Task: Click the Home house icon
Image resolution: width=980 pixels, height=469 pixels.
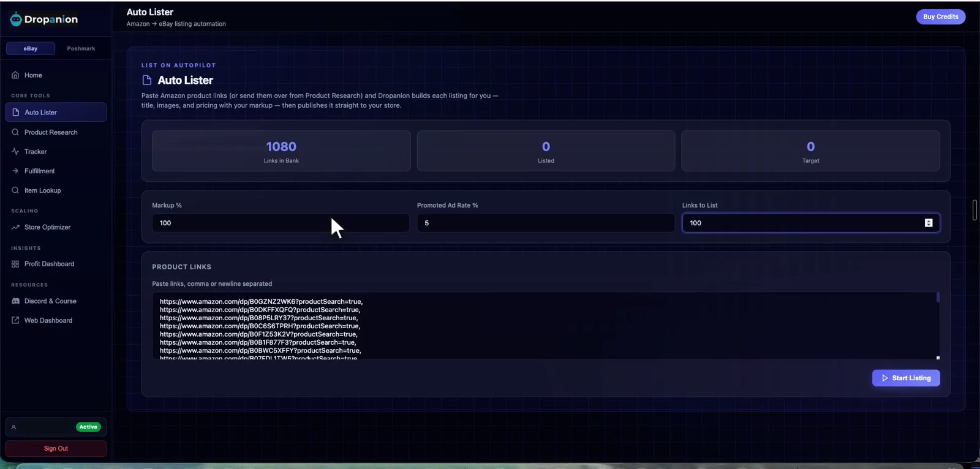Action: 15,75
